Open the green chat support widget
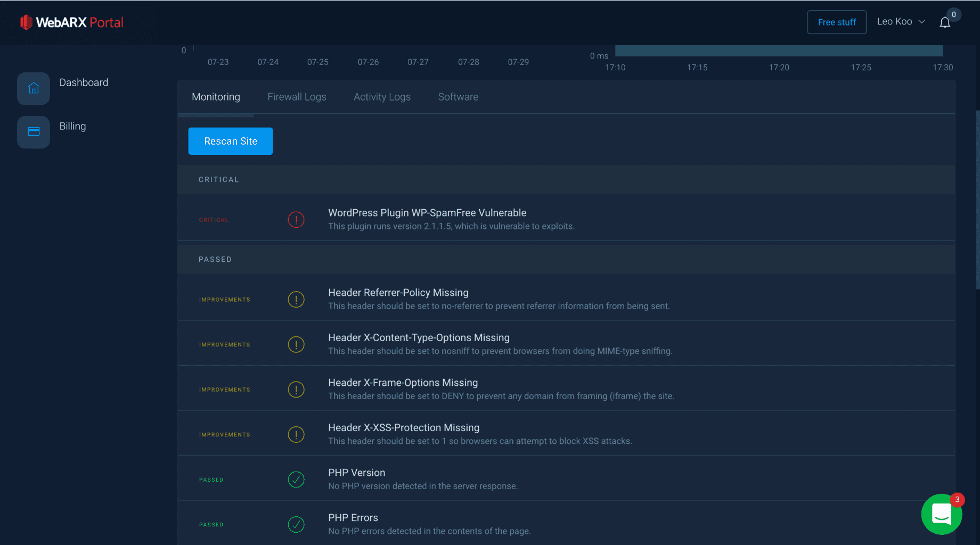Viewport: 980px width, 545px height. (941, 514)
